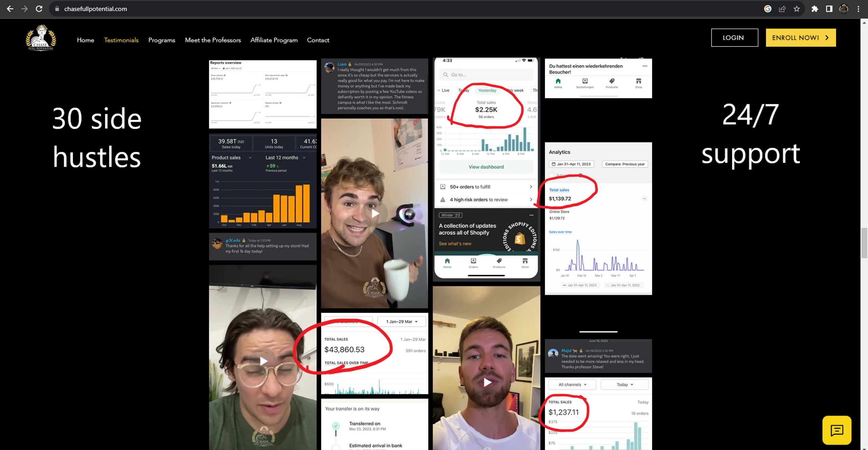Open the Extensions puzzle menu
The height and width of the screenshot is (450, 868).
pyautogui.click(x=814, y=9)
